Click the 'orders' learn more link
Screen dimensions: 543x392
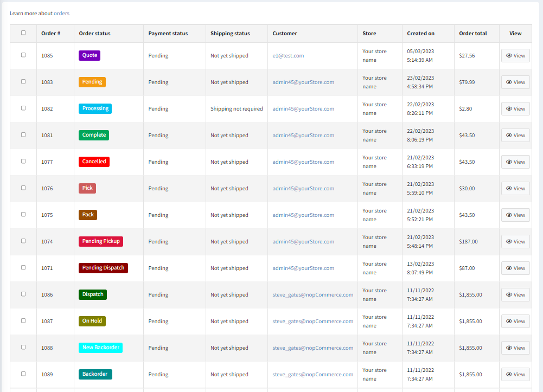point(61,13)
